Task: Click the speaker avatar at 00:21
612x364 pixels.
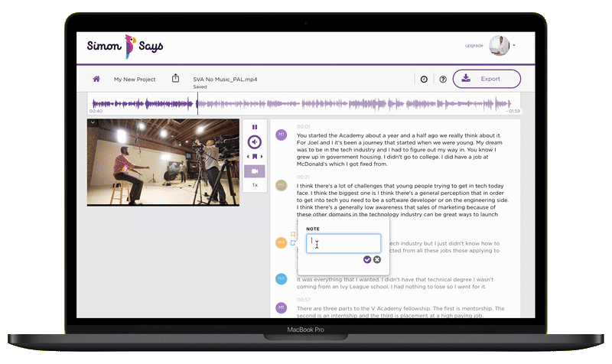Action: tap(282, 185)
